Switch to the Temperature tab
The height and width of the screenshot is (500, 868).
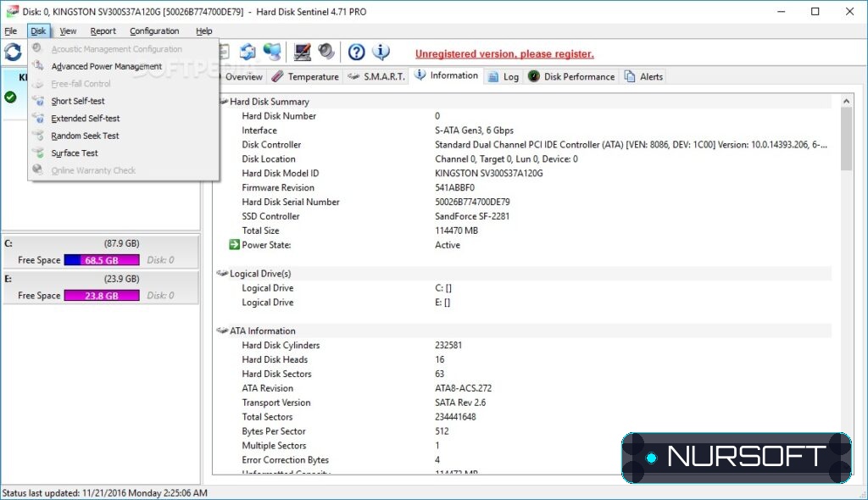pyautogui.click(x=305, y=76)
